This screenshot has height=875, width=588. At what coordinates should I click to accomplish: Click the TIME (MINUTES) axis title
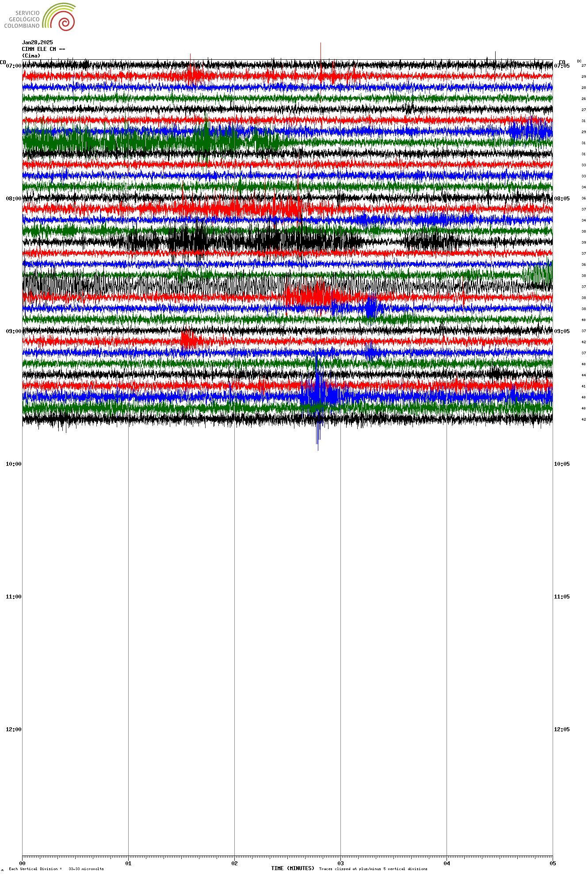click(x=293, y=868)
